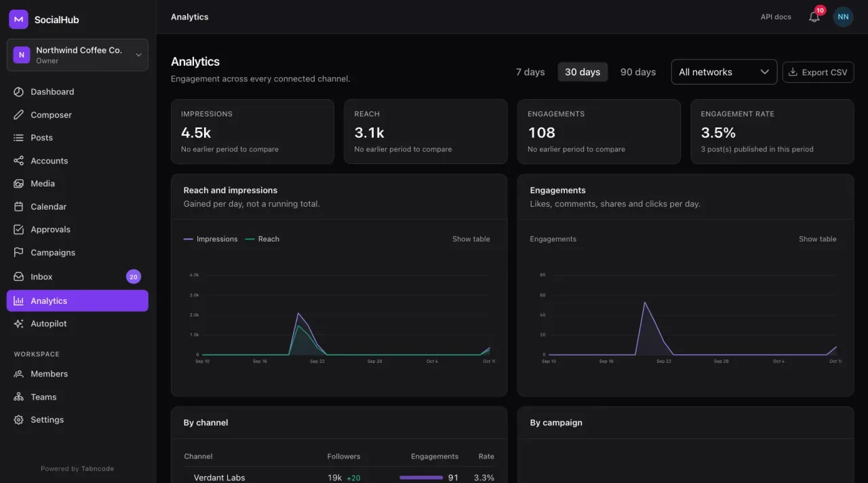This screenshot has width=868, height=483.
Task: Open the Composer menu item
Action: 77,115
